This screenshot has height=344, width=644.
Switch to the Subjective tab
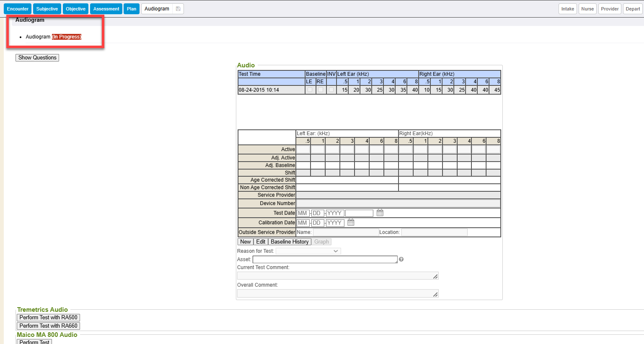tap(47, 9)
